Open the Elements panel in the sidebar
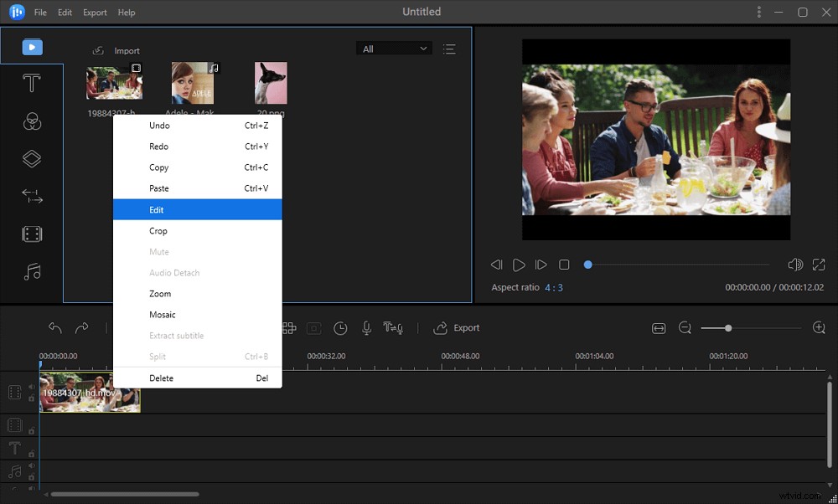Image resolution: width=838 pixels, height=504 pixels. click(x=32, y=234)
